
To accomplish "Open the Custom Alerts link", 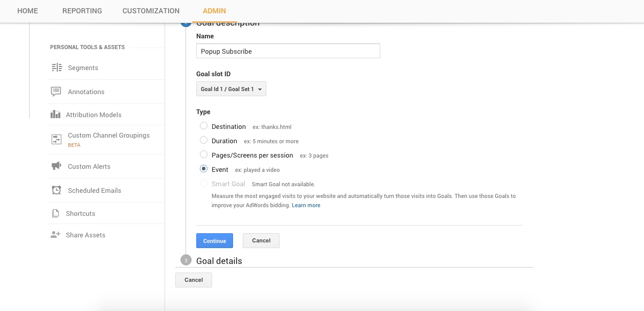I will 89,166.
